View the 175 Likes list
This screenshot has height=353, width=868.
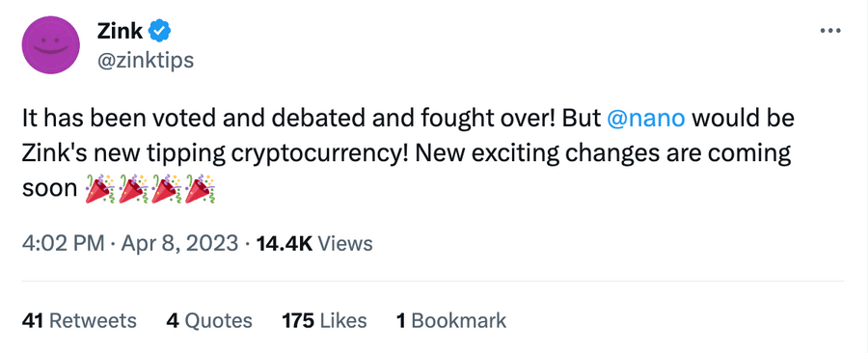324,320
